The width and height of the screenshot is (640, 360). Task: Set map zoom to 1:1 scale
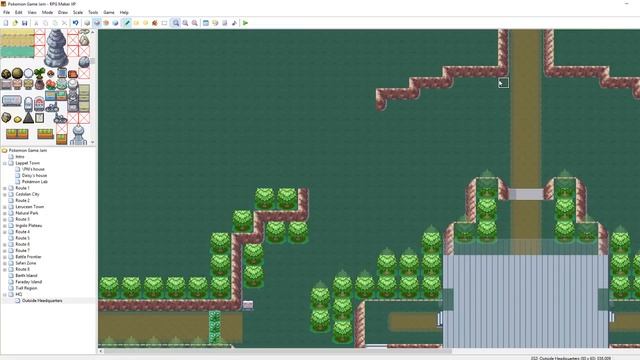176,23
